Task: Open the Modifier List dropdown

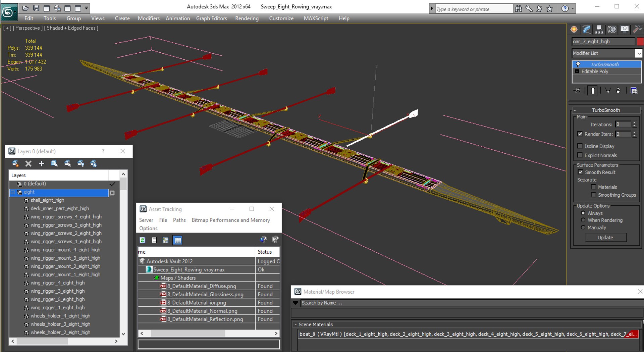Action: coord(639,53)
